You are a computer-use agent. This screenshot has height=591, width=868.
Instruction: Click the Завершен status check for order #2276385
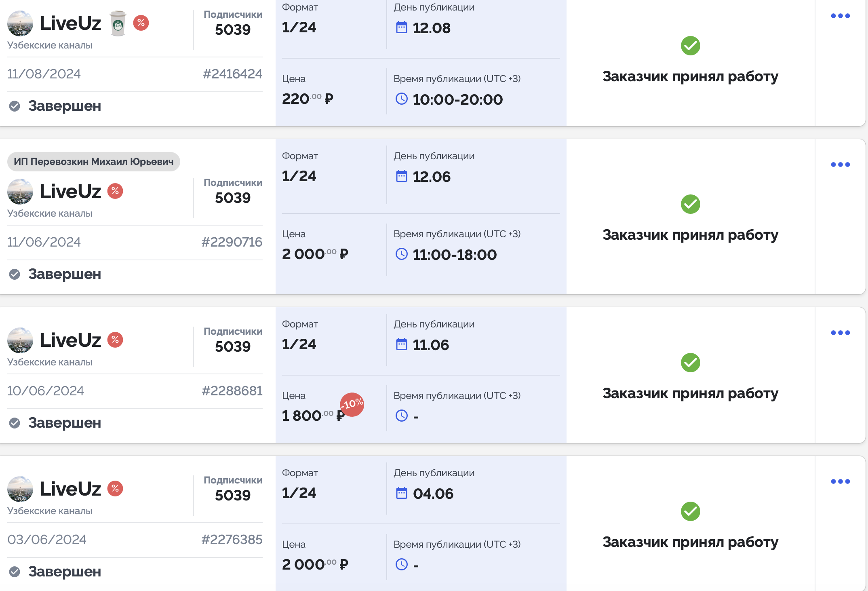pos(15,572)
